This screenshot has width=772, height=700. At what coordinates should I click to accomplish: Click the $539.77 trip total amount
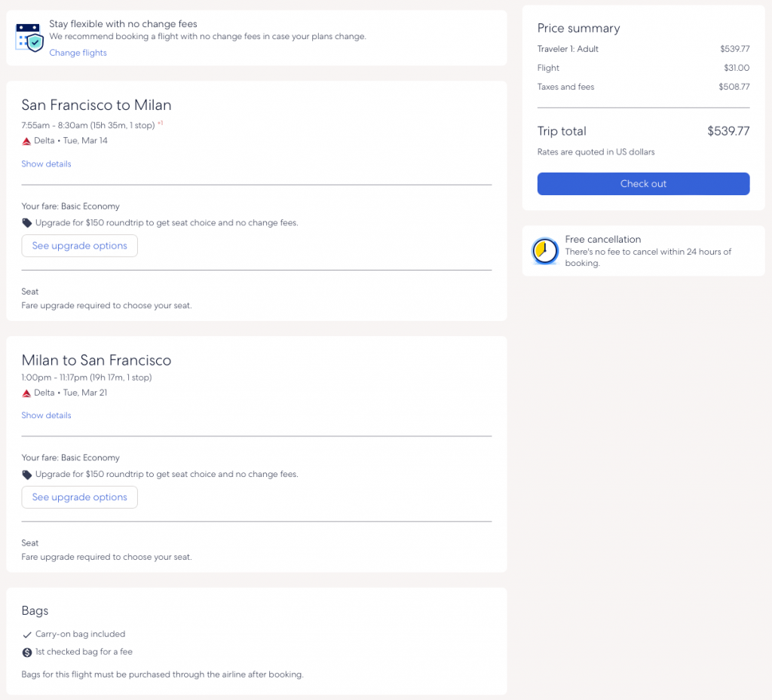pos(728,131)
